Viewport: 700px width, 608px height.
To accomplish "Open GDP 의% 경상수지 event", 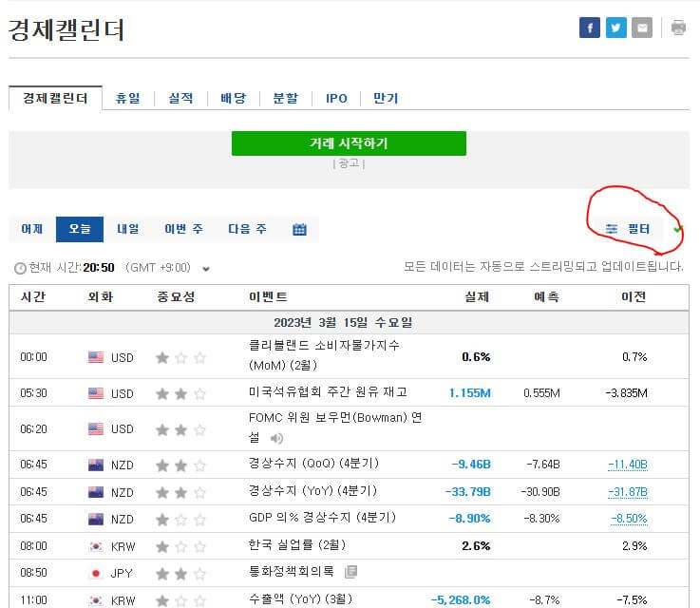I will pyautogui.click(x=322, y=518).
